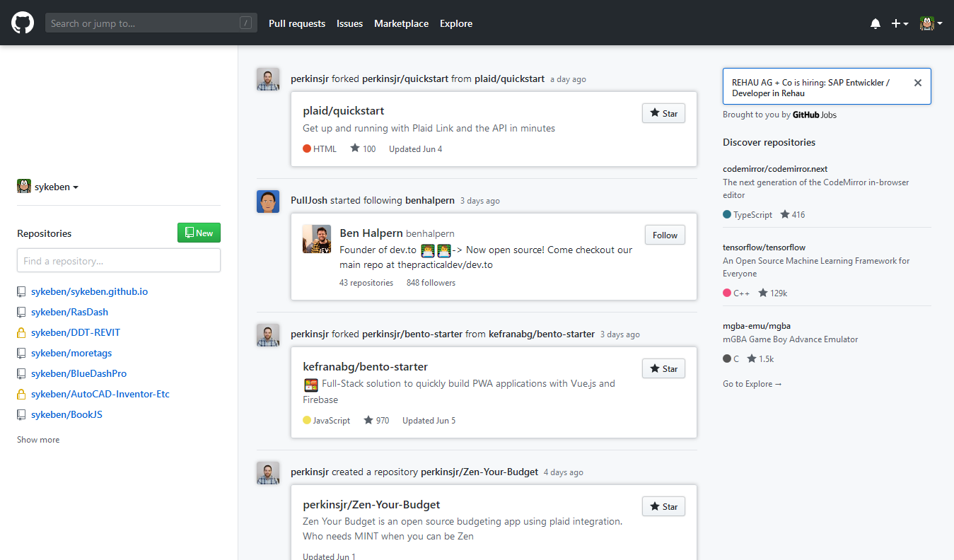Screen dimensions: 954x560
Task: Open the sykeben/moretags repository
Action: click(x=71, y=353)
